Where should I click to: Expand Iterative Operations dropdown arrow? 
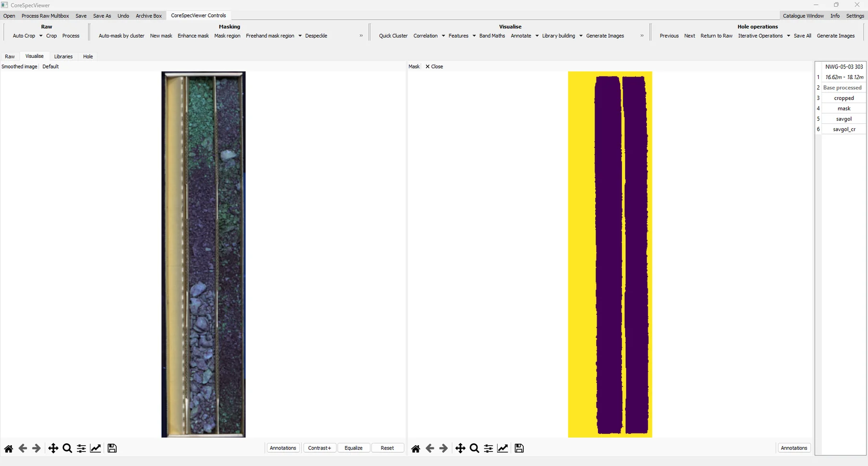(788, 36)
